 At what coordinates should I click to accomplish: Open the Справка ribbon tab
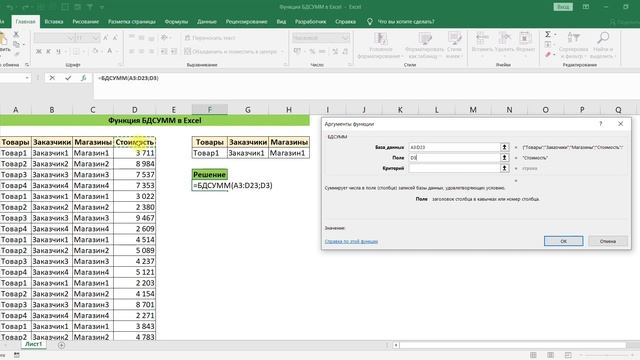tap(345, 22)
